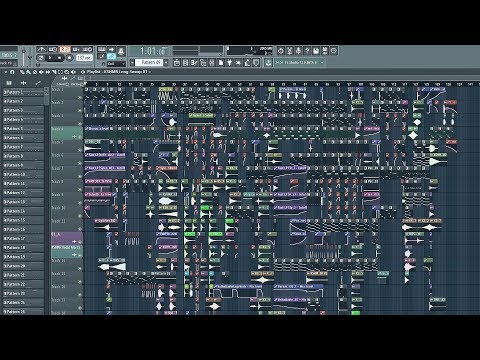Adjust the master volume slider
The width and height of the screenshot is (480, 360).
[24, 57]
